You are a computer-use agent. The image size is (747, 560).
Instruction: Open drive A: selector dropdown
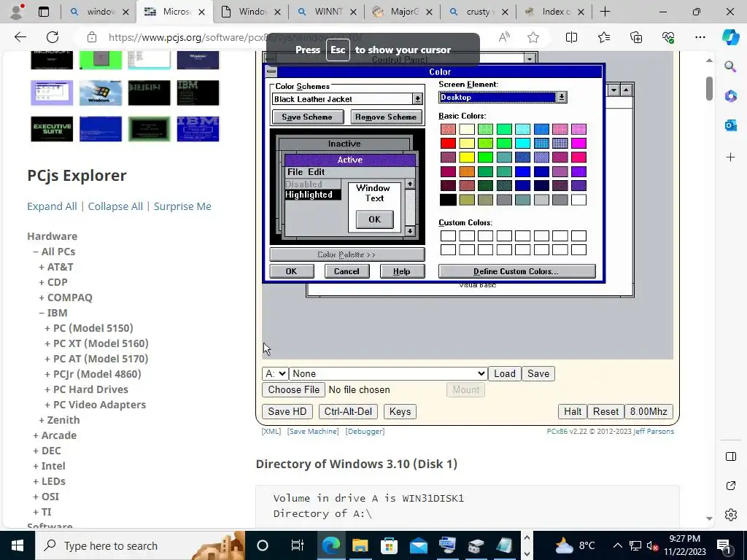(275, 374)
